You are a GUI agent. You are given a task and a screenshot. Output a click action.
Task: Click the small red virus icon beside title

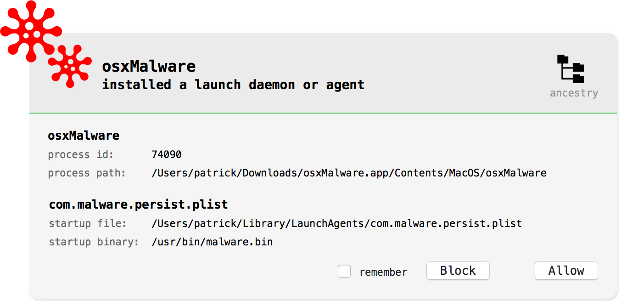(70, 66)
